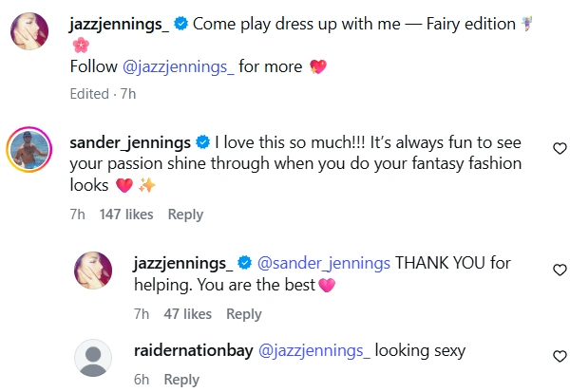Screen dimensions: 570x392
Task: Reply to raidernationbay's comment
Action: tap(181, 380)
